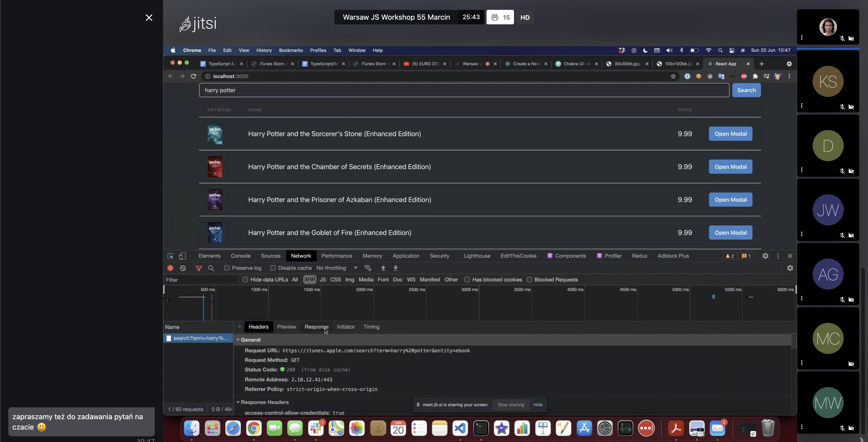Click the blue Search button
Screen dimensions: 868x442
[746, 90]
